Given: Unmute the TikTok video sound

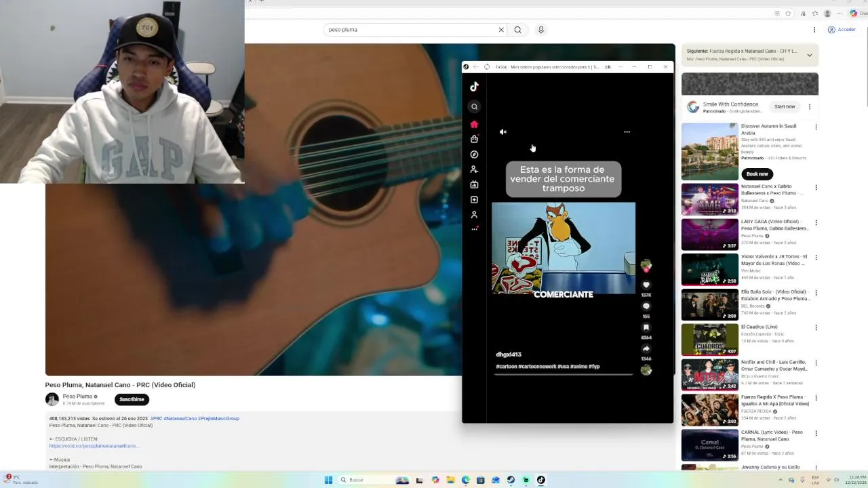Looking at the screenshot, I should (x=503, y=132).
